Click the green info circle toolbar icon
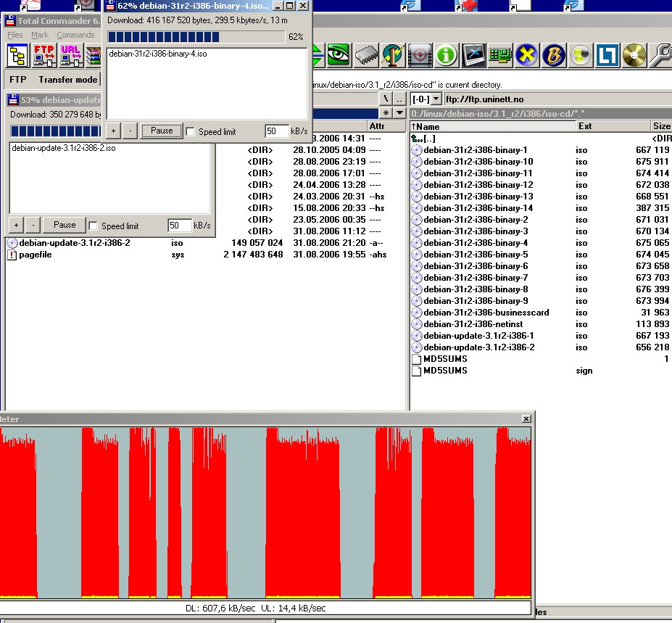This screenshot has height=623, width=672. click(x=447, y=55)
